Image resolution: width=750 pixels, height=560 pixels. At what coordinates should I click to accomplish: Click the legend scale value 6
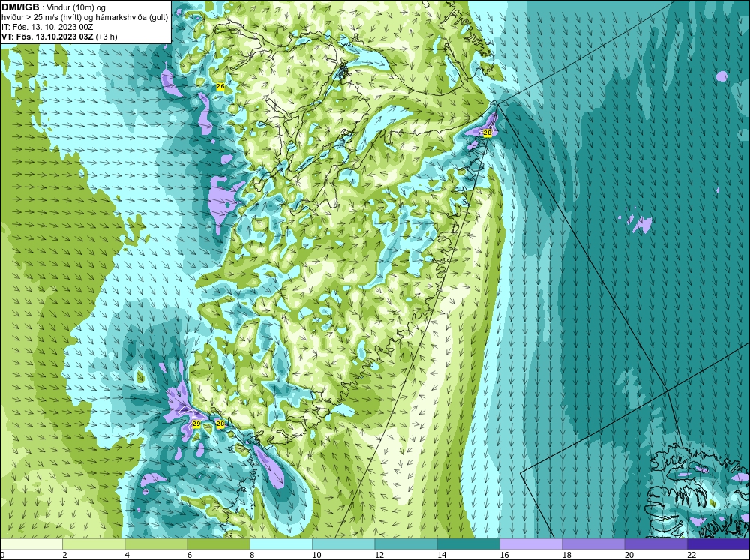pyautogui.click(x=190, y=555)
